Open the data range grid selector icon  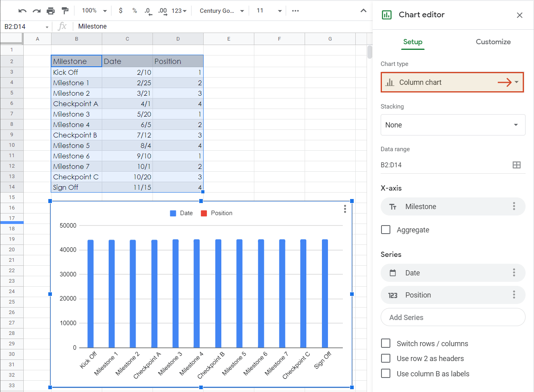pos(517,165)
